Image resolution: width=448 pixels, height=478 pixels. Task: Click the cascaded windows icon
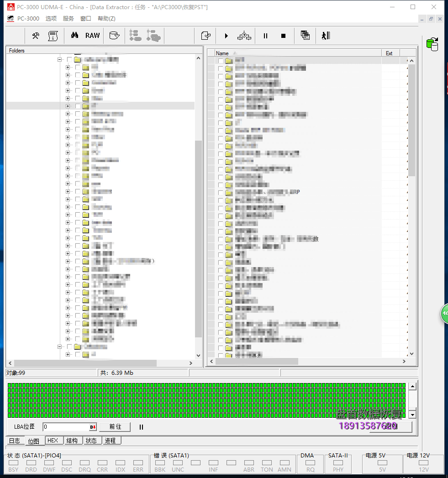click(x=305, y=35)
